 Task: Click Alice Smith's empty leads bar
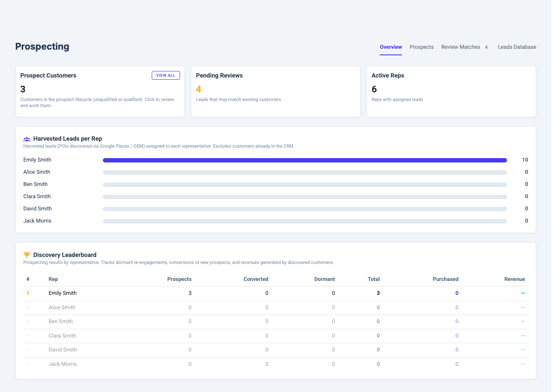click(x=305, y=172)
